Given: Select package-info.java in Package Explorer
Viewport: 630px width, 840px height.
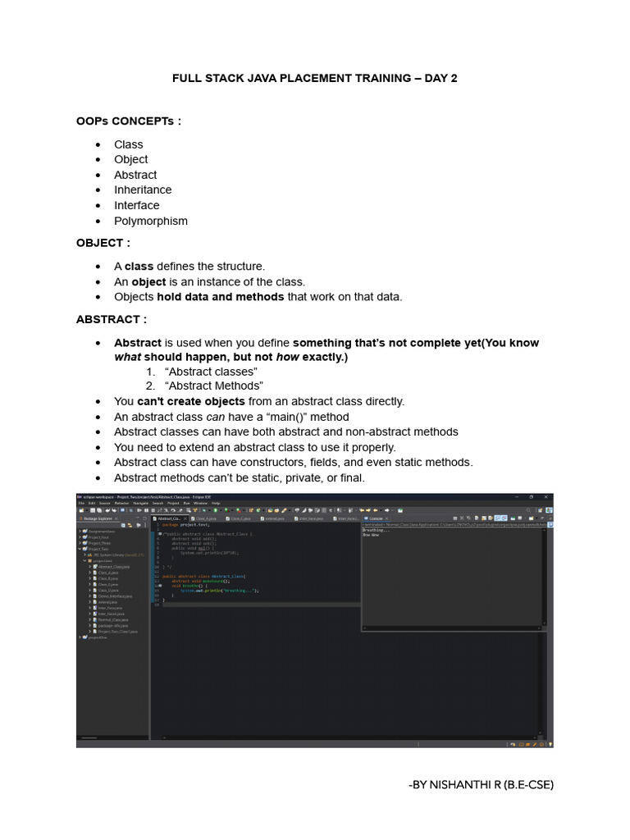Looking at the screenshot, I should pos(113,626).
